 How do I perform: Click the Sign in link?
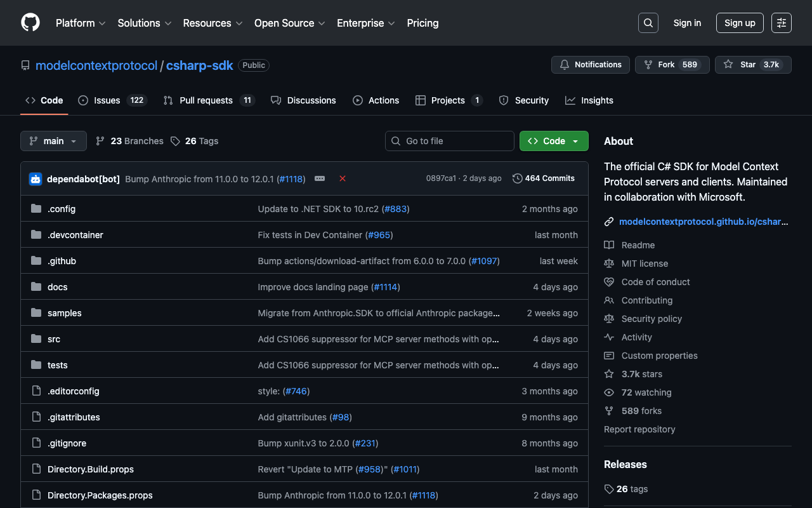click(x=687, y=23)
